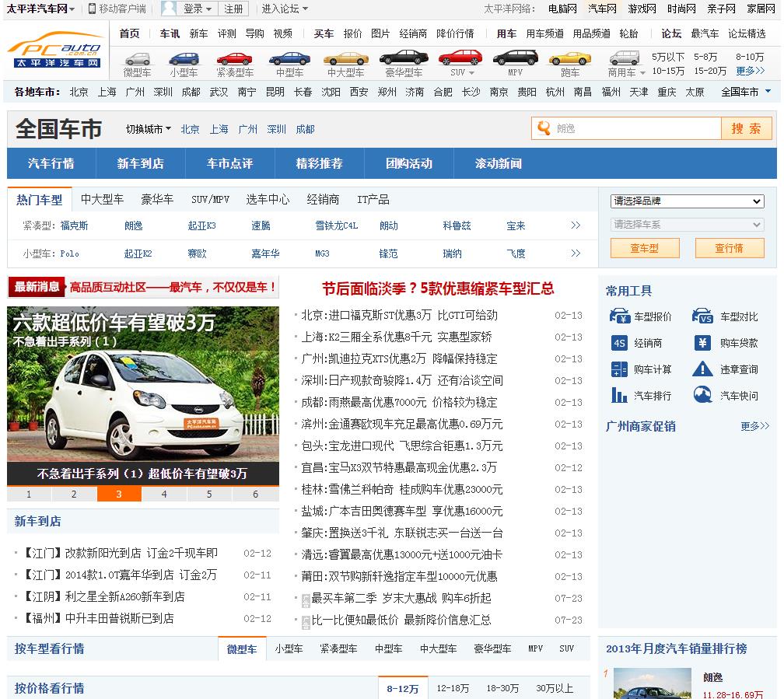Viewport: 784px width, 699px height.
Task: Expand the SUV type dropdown arrow
Action: tap(471, 72)
